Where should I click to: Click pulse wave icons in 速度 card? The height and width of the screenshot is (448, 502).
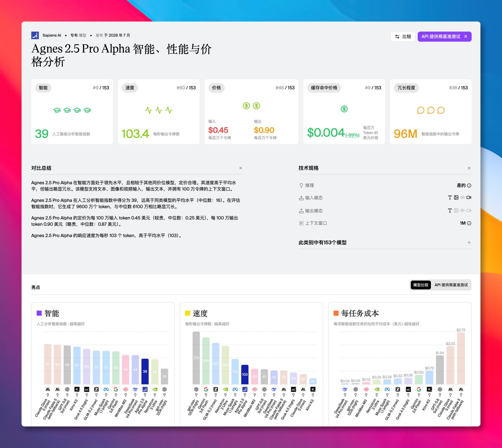[x=159, y=110]
